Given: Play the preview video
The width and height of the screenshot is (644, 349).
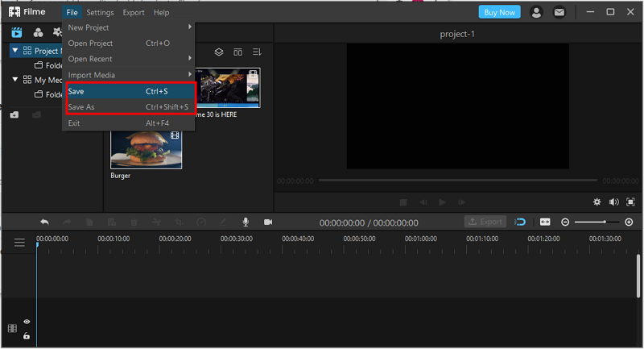Looking at the screenshot, I should (x=442, y=202).
